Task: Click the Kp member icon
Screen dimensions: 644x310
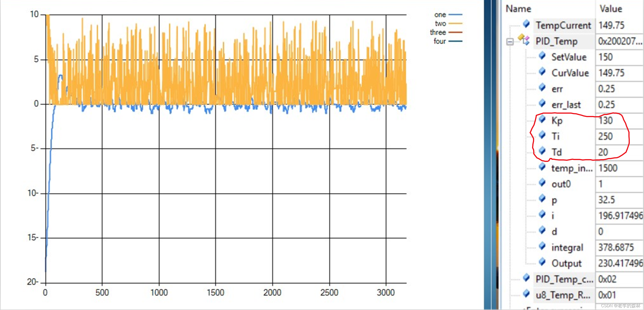Action: tap(542, 119)
